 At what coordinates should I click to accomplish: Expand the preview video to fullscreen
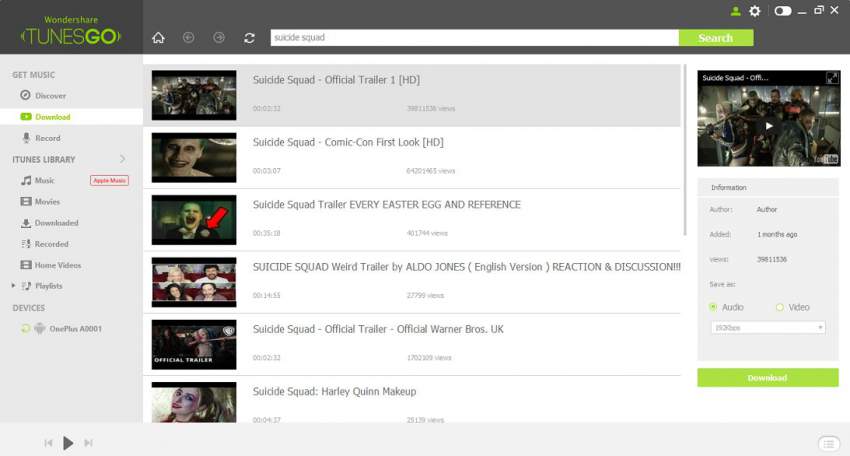click(832, 78)
